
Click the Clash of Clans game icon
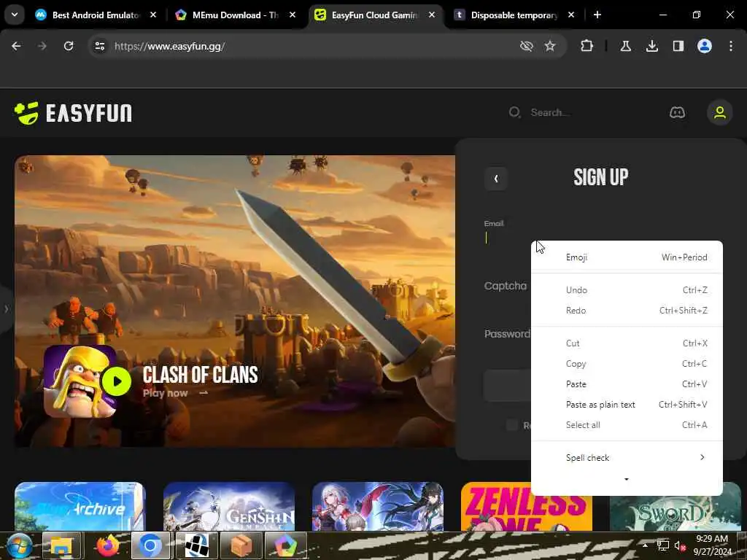80,381
